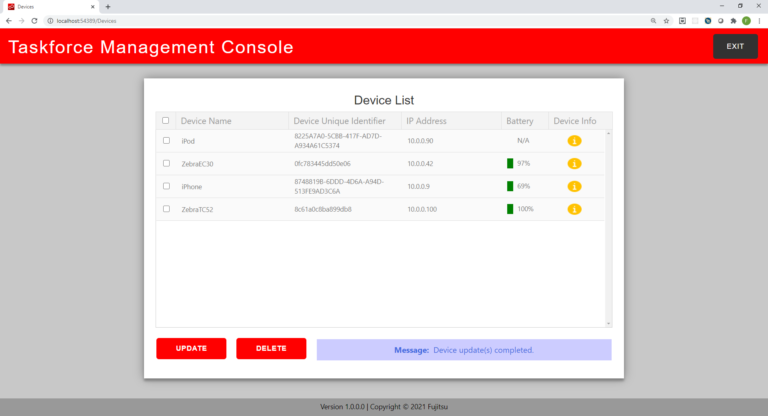
Task: Open the browser profile avatar
Action: coord(746,21)
